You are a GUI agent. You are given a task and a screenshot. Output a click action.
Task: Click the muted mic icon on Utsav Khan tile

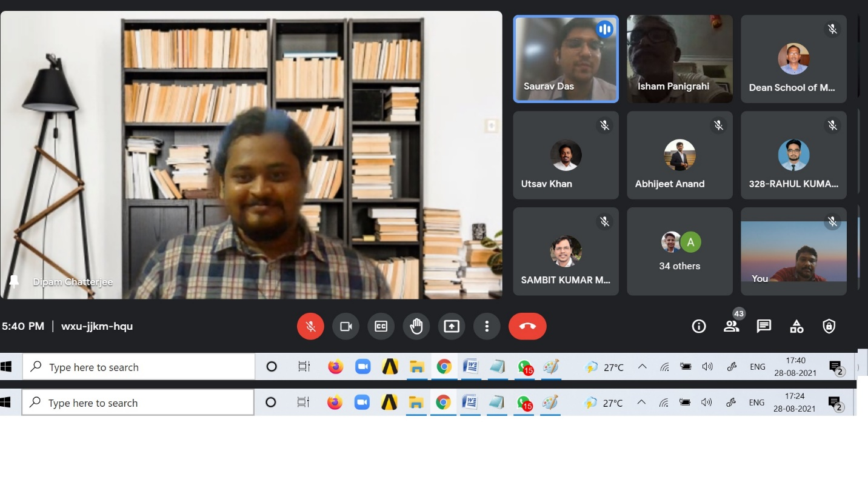[x=604, y=125]
